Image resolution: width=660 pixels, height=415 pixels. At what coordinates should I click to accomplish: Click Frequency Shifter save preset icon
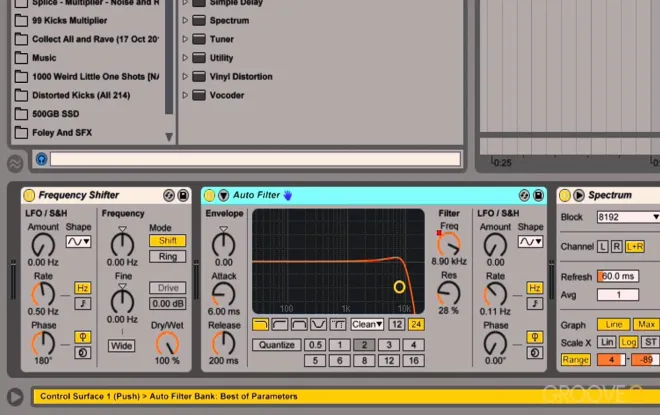[x=183, y=195]
